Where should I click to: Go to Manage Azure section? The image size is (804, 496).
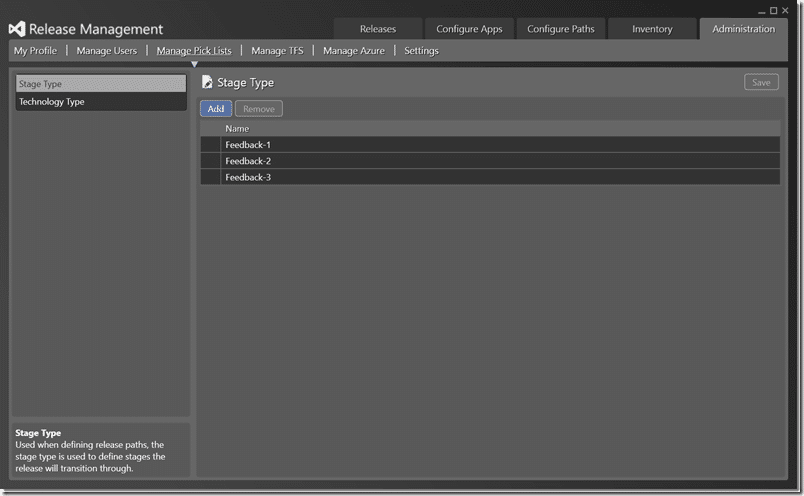pyautogui.click(x=354, y=51)
